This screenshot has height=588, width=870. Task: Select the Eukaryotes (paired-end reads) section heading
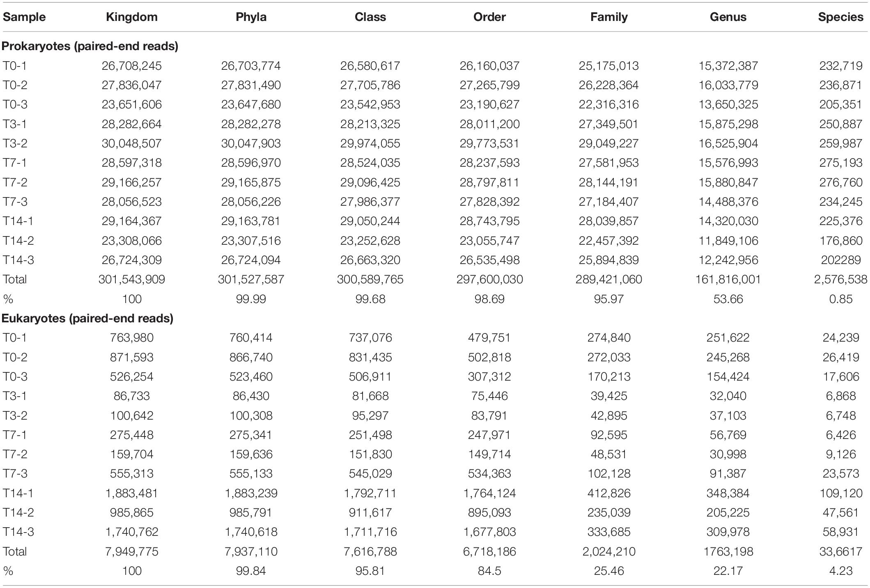87,318
